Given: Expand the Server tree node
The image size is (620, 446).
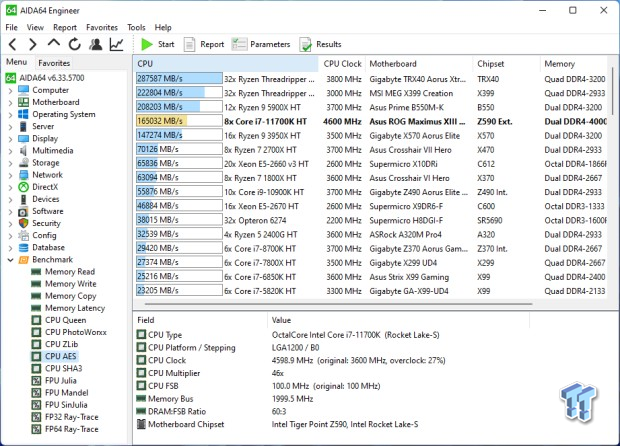Looking at the screenshot, I should point(11,127).
